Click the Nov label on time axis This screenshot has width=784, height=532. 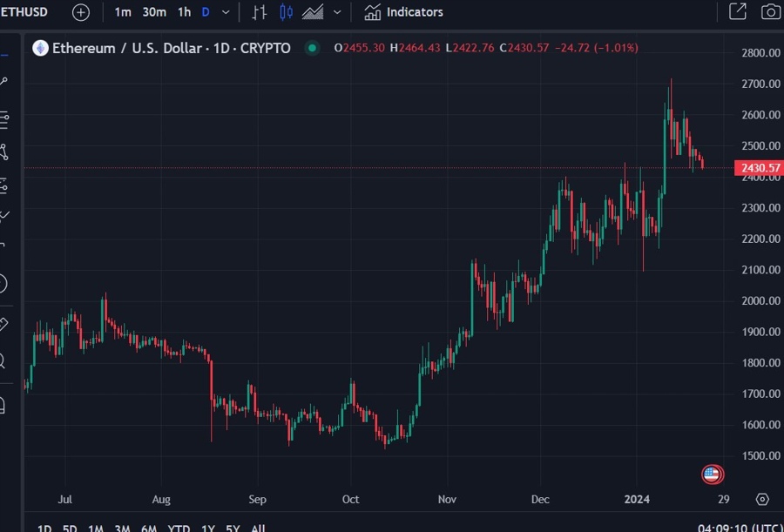coord(447,499)
